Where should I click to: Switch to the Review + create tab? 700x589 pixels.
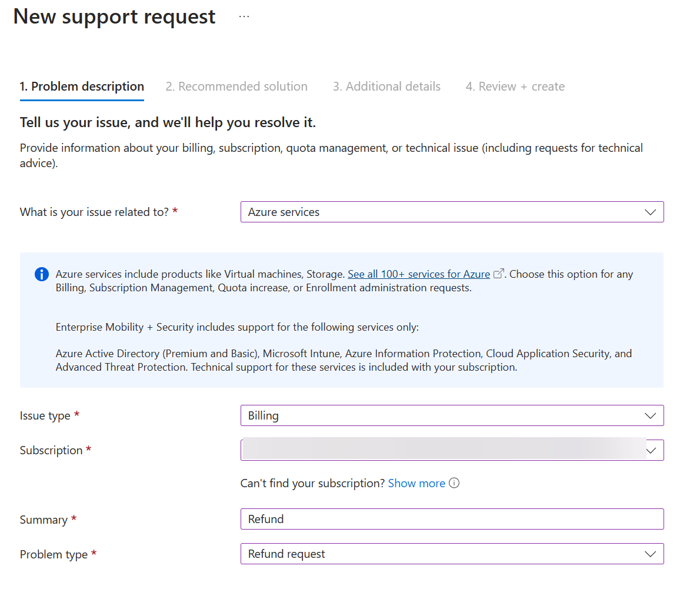point(515,86)
